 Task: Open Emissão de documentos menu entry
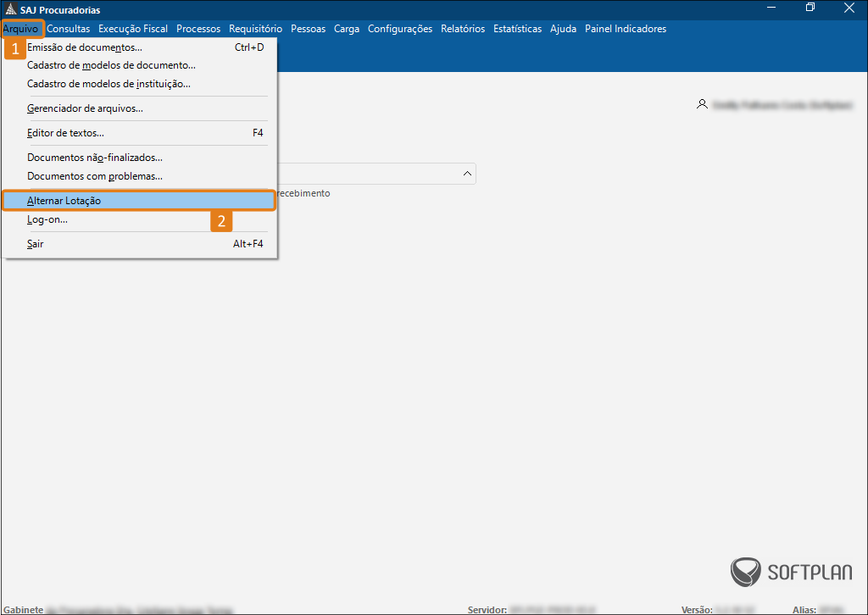coord(85,47)
